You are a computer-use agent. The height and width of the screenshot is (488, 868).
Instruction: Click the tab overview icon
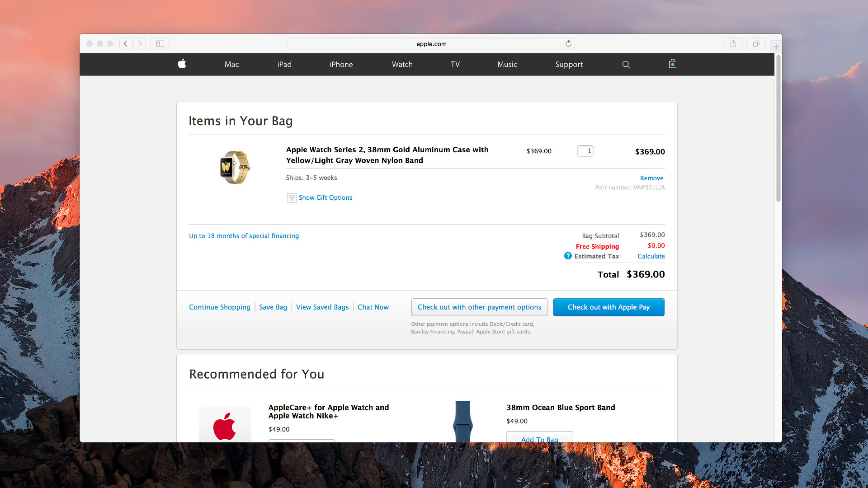coord(755,43)
